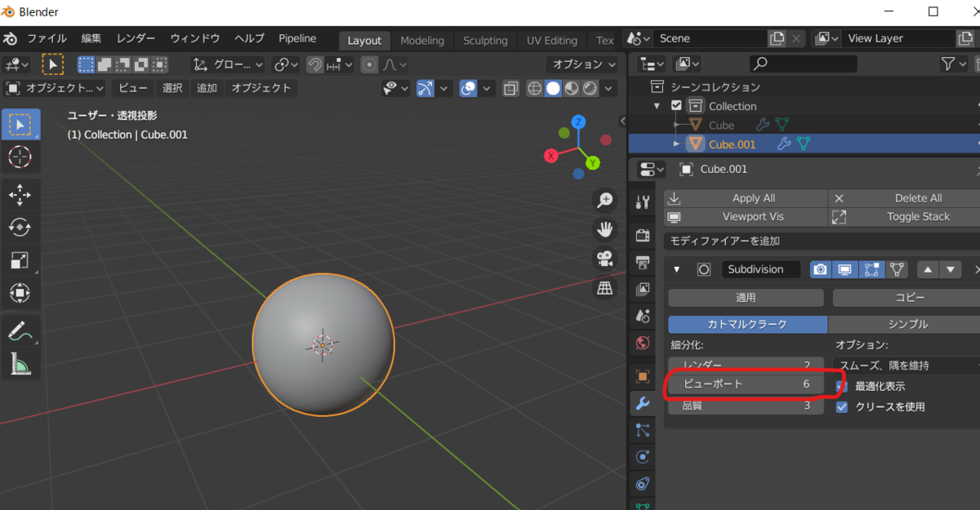
Task: Open the Object Constraints properties tab icon
Action: pyautogui.click(x=643, y=484)
